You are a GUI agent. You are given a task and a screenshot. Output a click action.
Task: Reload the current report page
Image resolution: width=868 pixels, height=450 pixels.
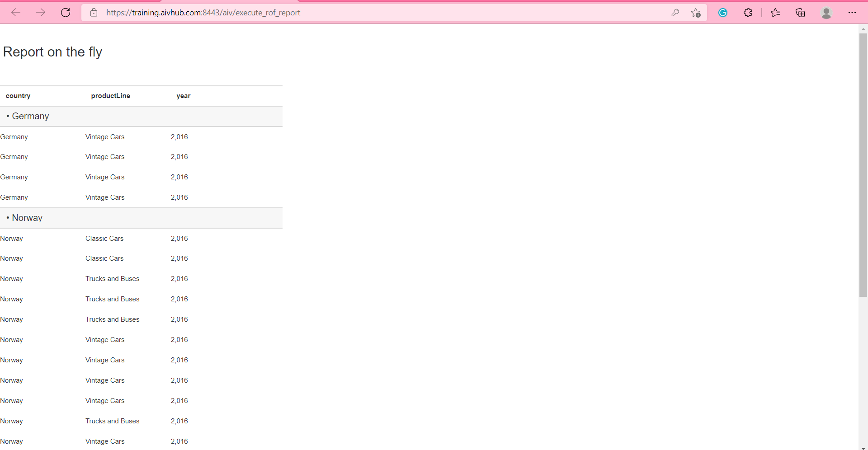[66, 13]
